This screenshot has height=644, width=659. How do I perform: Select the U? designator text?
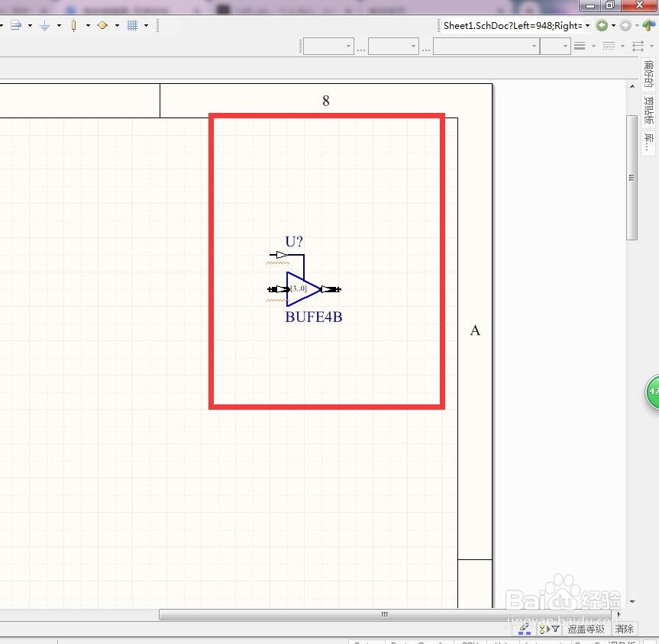pyautogui.click(x=294, y=242)
